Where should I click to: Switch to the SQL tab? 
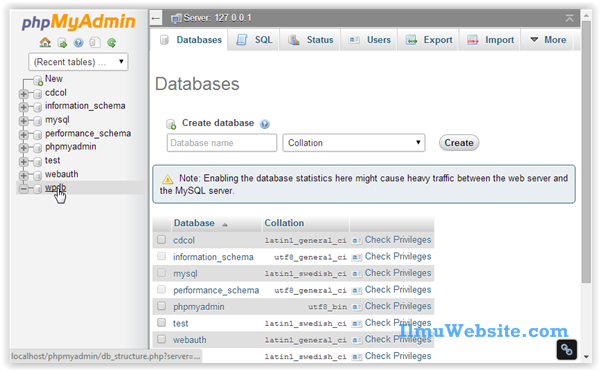point(254,40)
